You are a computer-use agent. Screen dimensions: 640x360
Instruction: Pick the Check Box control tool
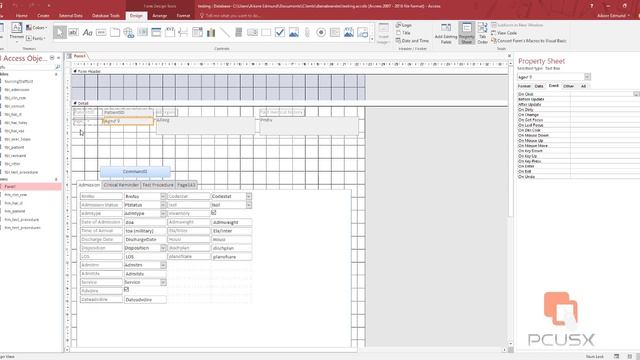pos(280,32)
